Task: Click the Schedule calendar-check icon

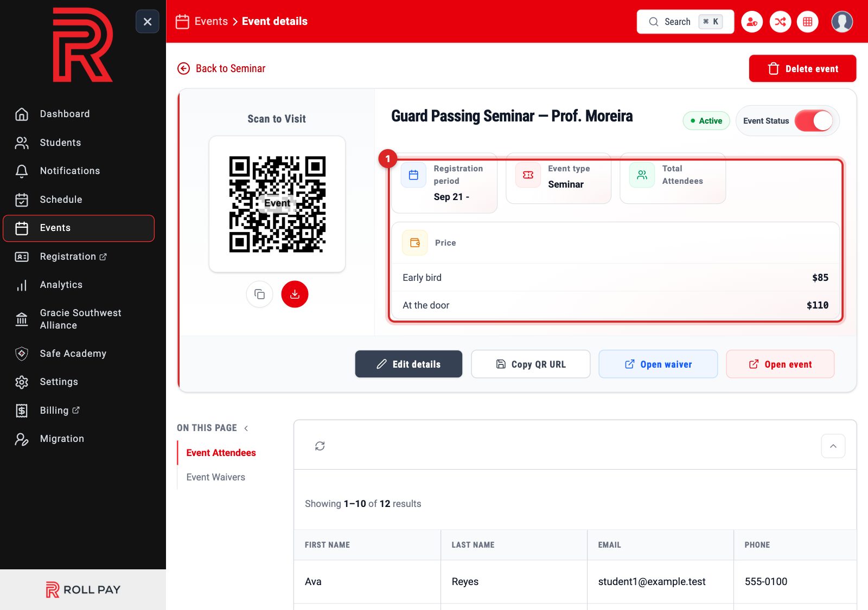Action: click(x=22, y=200)
